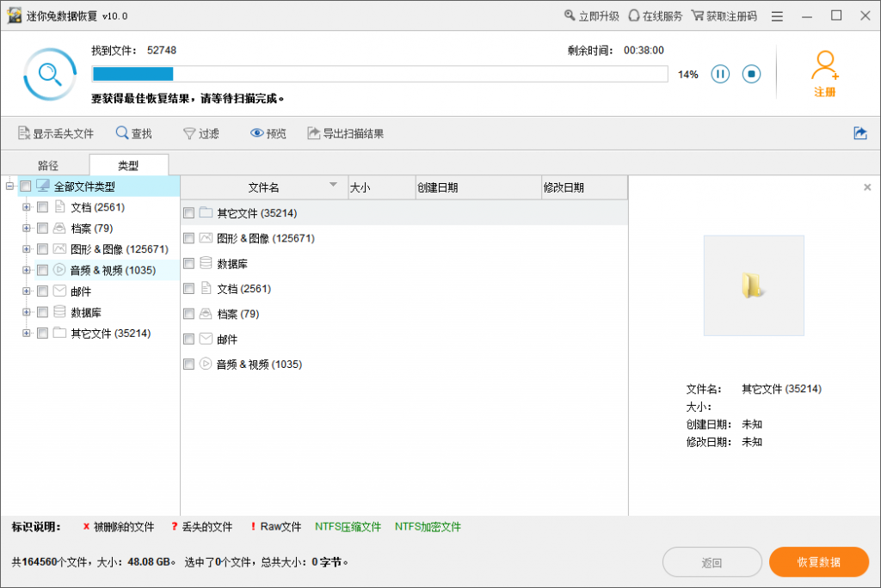Open 在线服务 online service
The height and width of the screenshot is (588, 881).
pos(655,15)
